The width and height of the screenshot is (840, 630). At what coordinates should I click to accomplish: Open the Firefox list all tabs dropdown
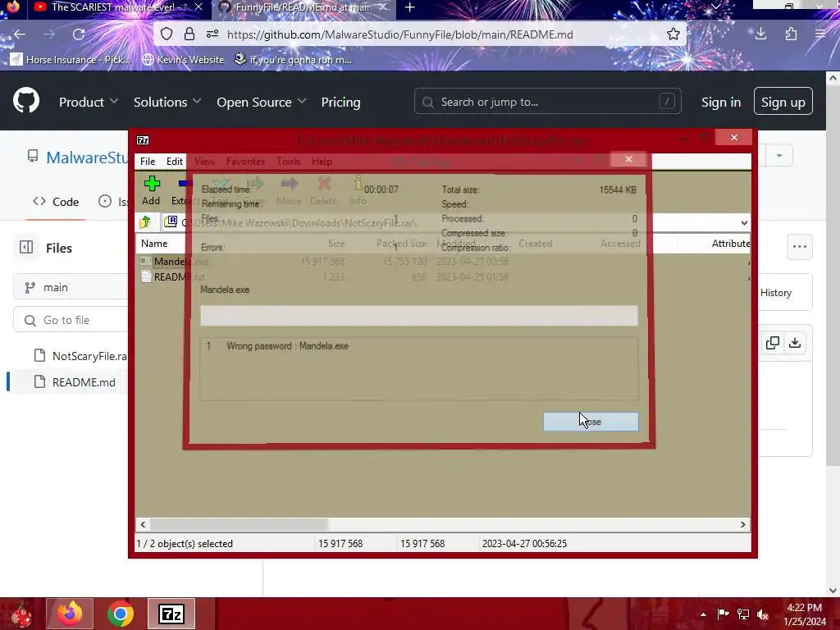click(715, 7)
